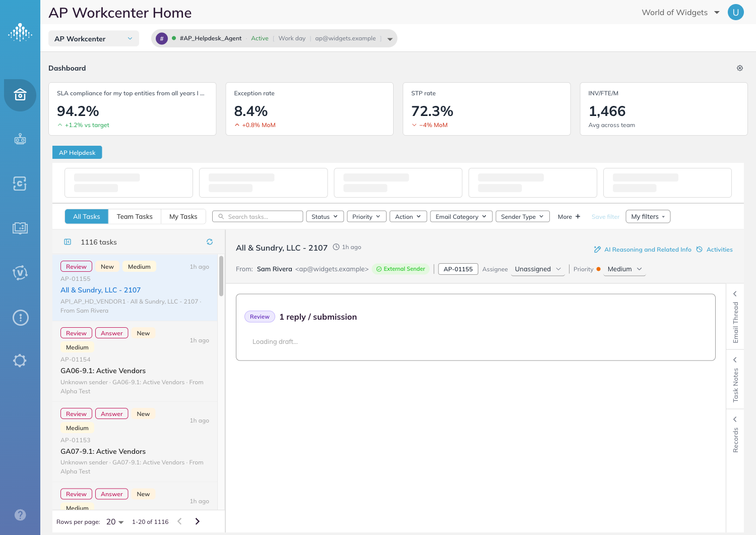Change task priority from Medium dropdown
This screenshot has width=756, height=535.
click(624, 269)
